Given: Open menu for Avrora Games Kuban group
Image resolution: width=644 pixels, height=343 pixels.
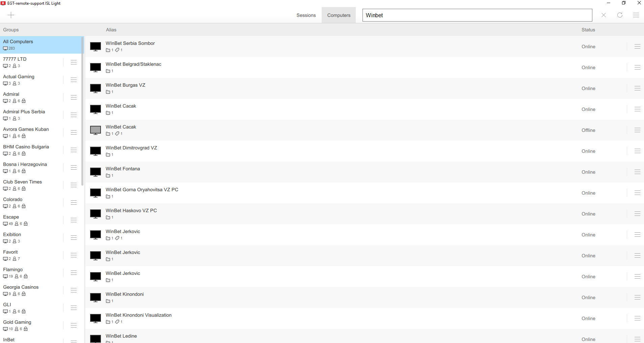Looking at the screenshot, I should [74, 133].
